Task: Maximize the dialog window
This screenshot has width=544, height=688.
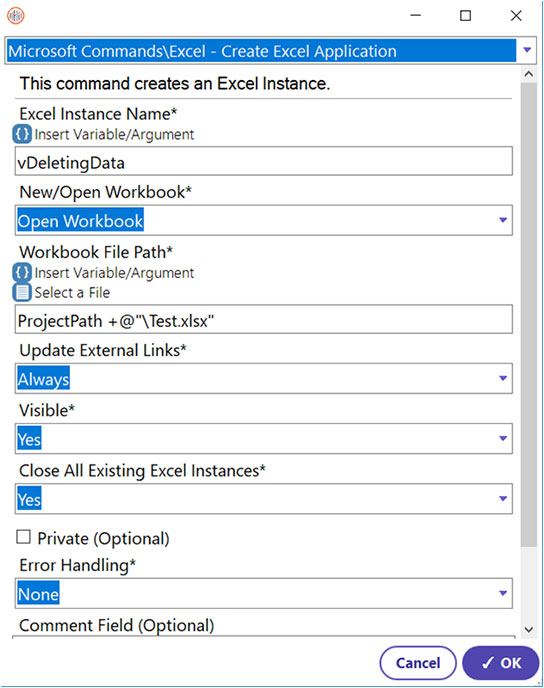Action: (x=465, y=16)
